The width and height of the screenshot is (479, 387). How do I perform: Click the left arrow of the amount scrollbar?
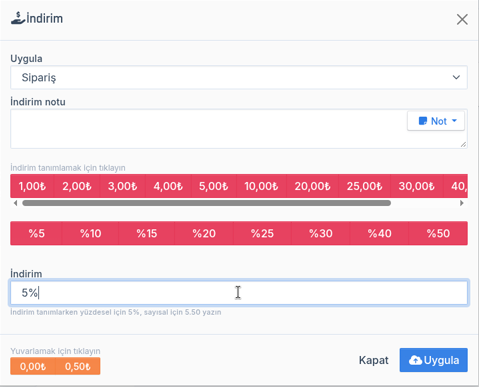[x=15, y=203]
